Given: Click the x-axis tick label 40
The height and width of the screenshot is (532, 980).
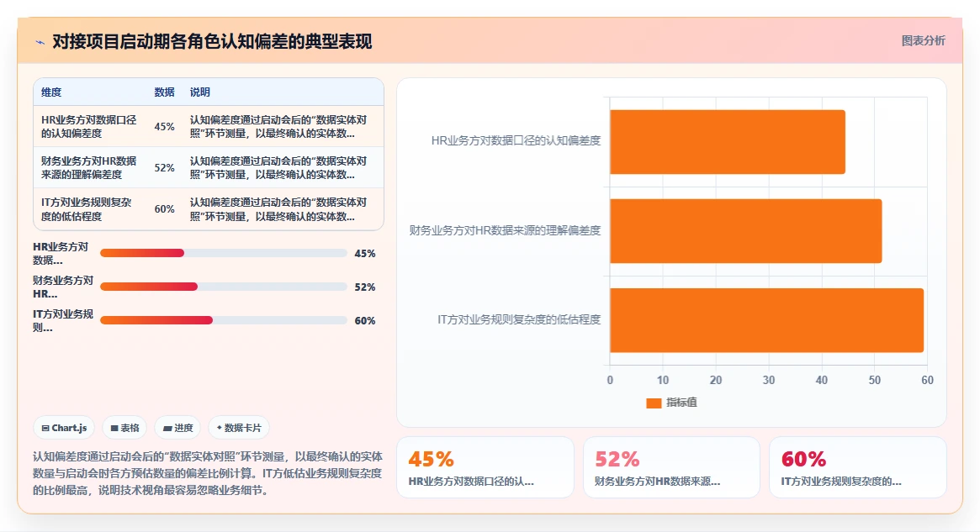Looking at the screenshot, I should pos(822,380).
